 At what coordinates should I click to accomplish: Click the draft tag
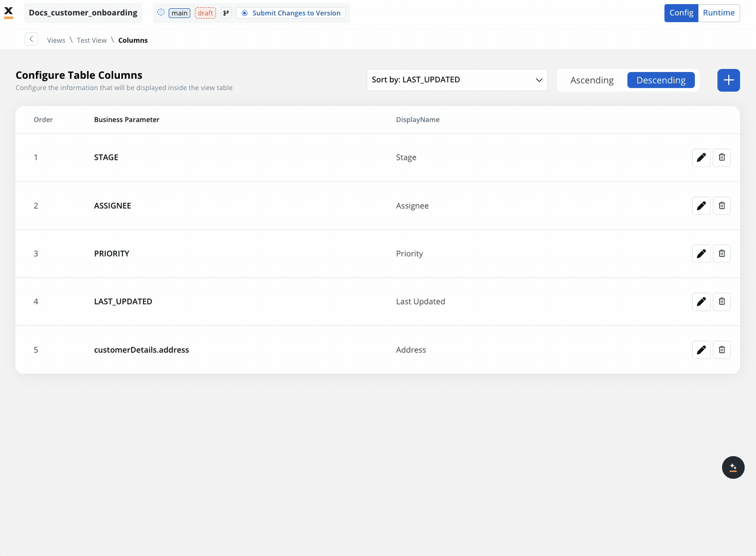tap(205, 13)
